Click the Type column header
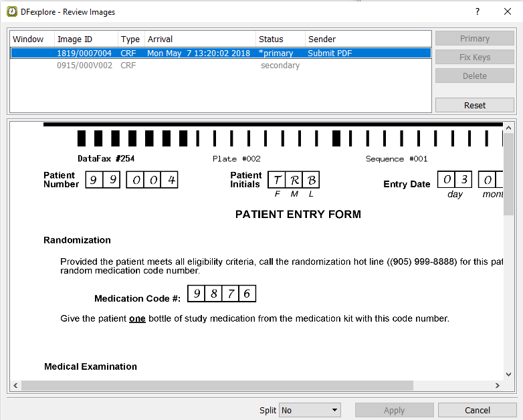This screenshot has height=420, width=523. click(131, 39)
